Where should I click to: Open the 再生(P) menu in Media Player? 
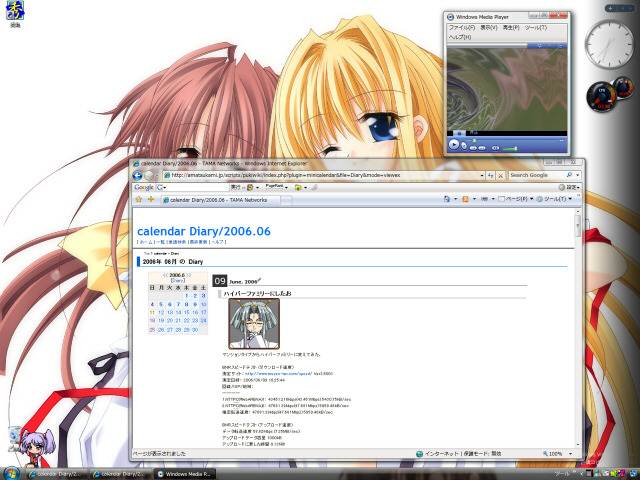(511, 28)
